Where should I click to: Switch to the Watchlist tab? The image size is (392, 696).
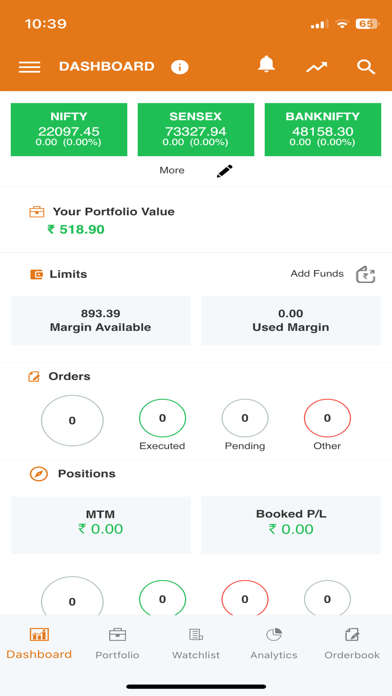point(196,644)
